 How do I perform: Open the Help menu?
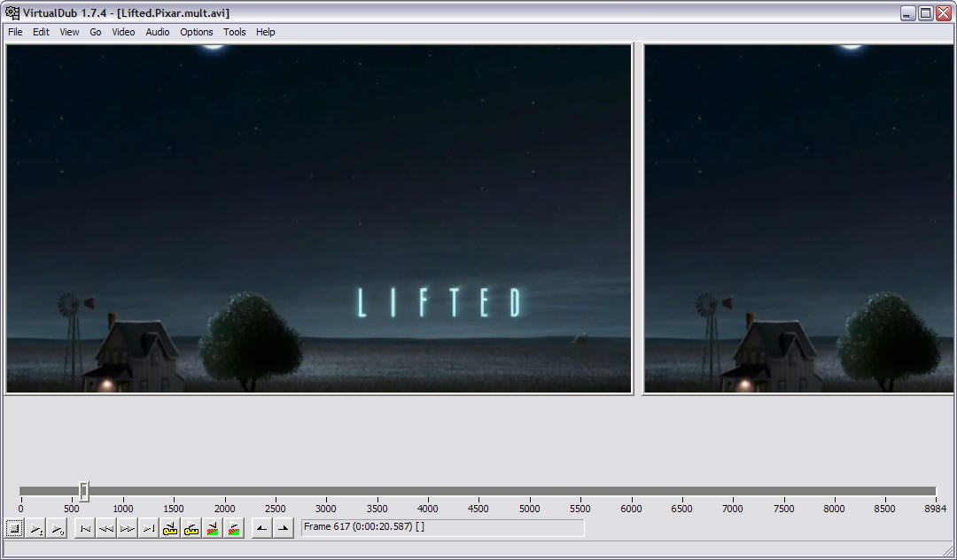point(266,32)
